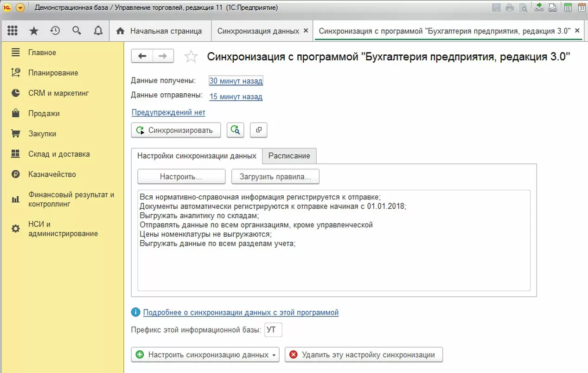Image resolution: width=588 pixels, height=373 pixels.
Task: Click the Print preview icon in title bar
Action: [524, 7]
